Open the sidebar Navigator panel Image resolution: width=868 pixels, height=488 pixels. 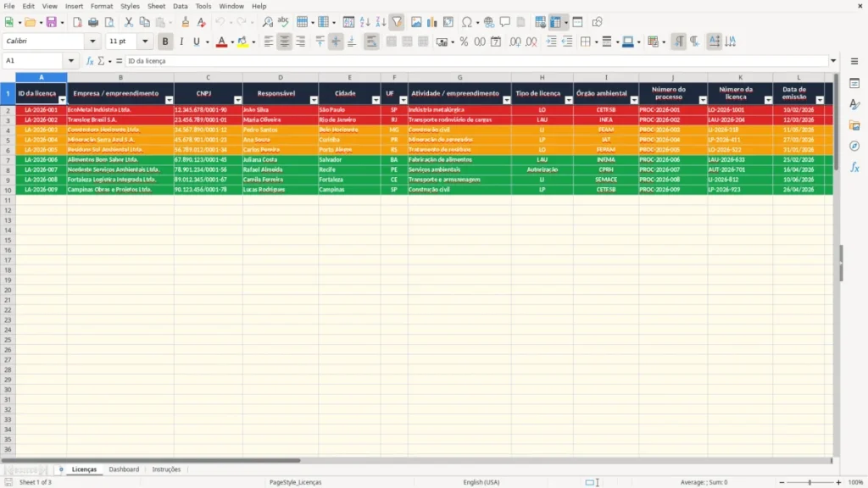854,146
